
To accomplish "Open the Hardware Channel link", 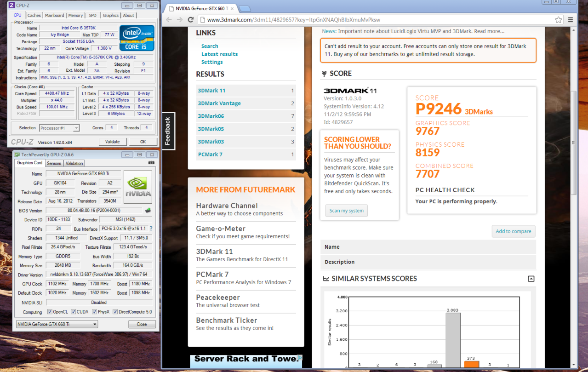I will [227, 206].
